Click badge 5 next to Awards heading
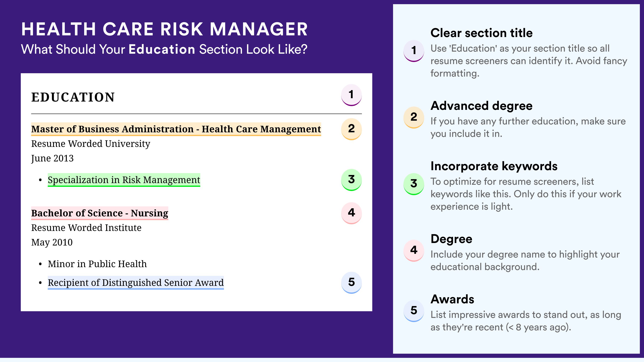Image resolution: width=644 pixels, height=362 pixels. [x=414, y=311]
